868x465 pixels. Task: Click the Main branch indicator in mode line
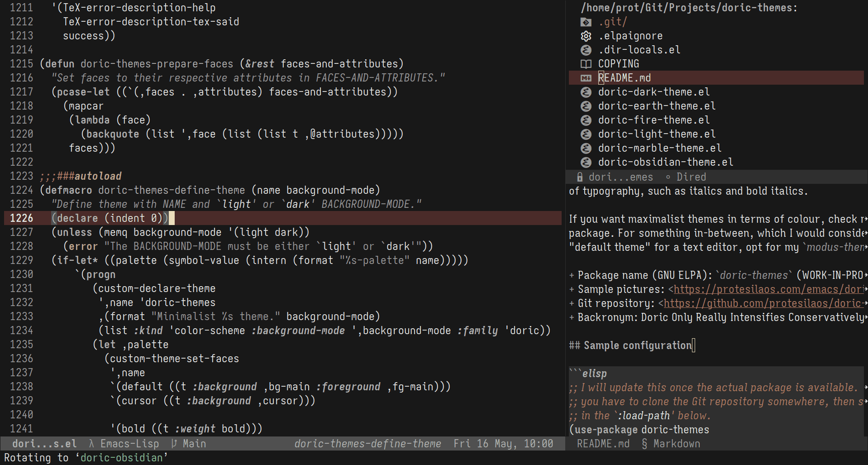click(195, 444)
